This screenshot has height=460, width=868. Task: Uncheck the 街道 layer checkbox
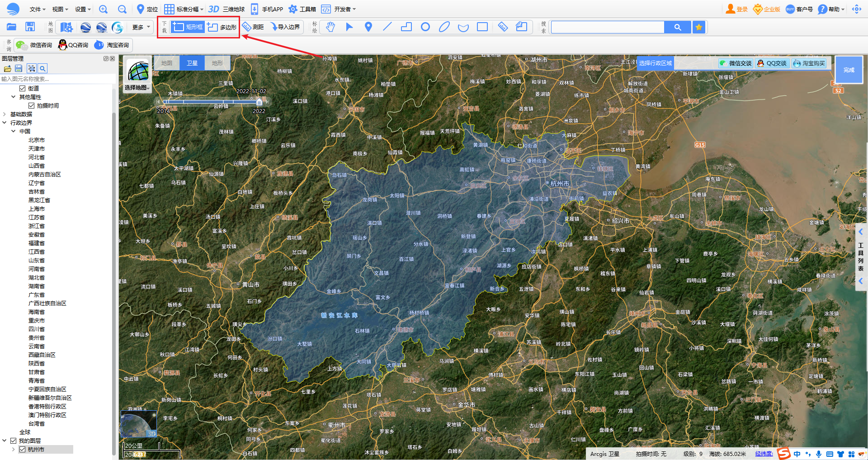click(22, 89)
